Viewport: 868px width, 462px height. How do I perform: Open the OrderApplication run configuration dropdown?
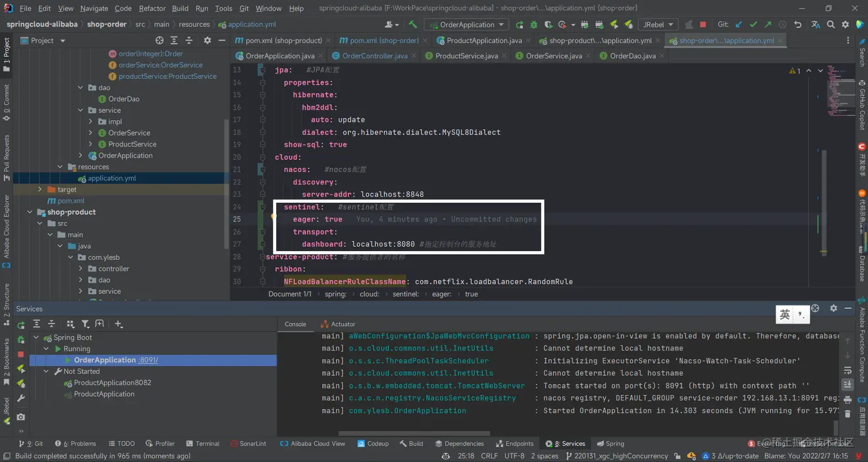(466, 25)
